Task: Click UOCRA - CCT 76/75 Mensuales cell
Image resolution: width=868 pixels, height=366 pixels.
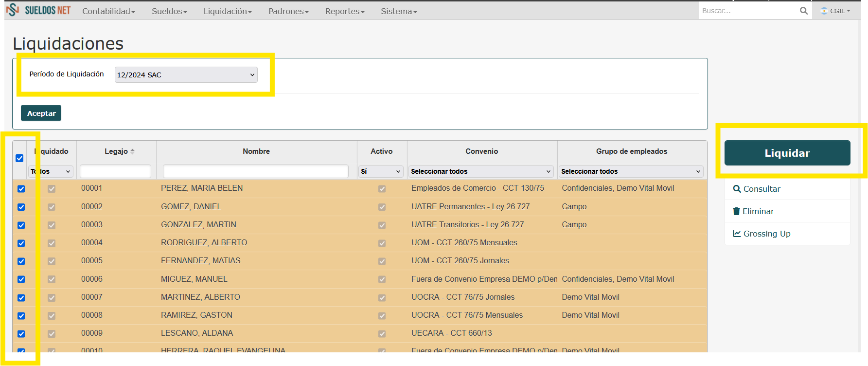Action: (x=467, y=315)
